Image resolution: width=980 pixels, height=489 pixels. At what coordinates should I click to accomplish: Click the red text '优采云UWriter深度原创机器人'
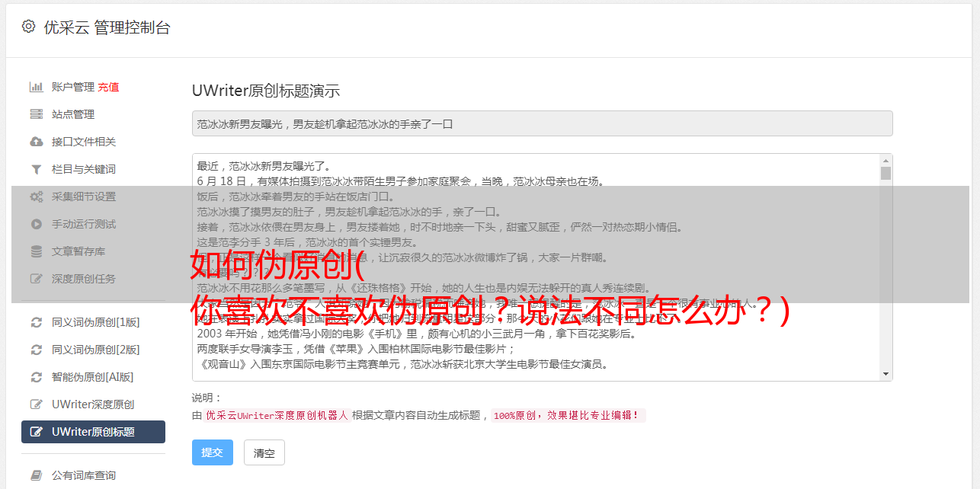pos(277,416)
